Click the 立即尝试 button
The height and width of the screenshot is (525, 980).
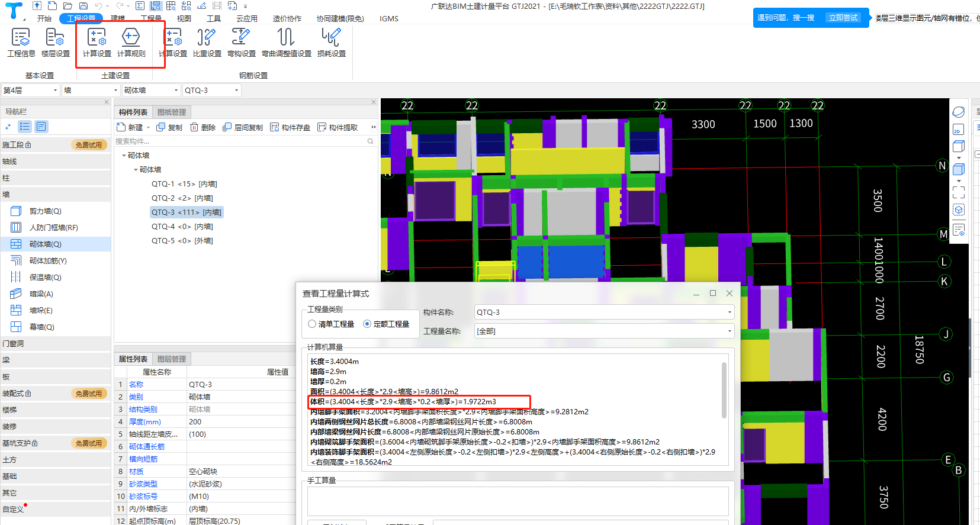tap(843, 18)
